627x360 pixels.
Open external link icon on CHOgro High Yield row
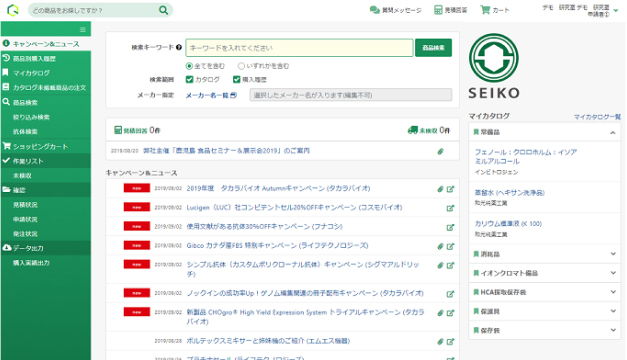click(450, 313)
